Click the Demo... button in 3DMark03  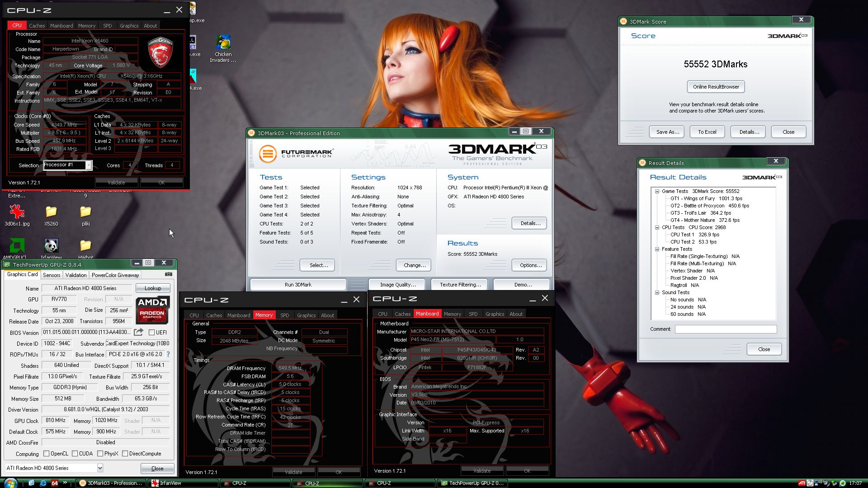point(523,285)
